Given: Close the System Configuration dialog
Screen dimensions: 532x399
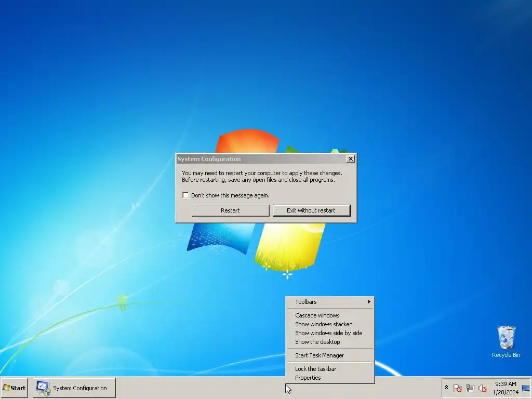Looking at the screenshot, I should point(351,159).
